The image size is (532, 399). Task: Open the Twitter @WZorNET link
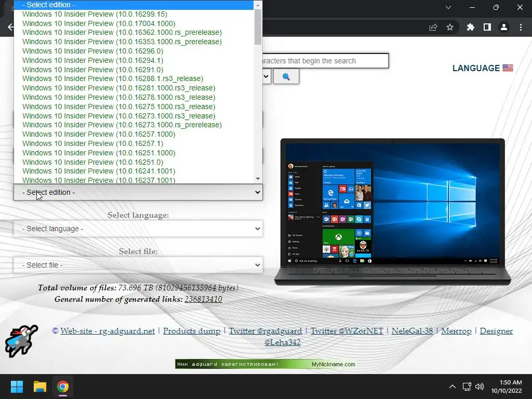click(347, 331)
